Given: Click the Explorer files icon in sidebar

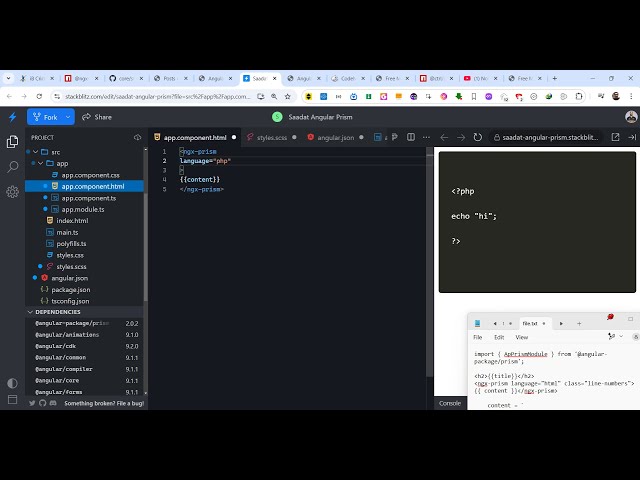Looking at the screenshot, I should (12, 142).
